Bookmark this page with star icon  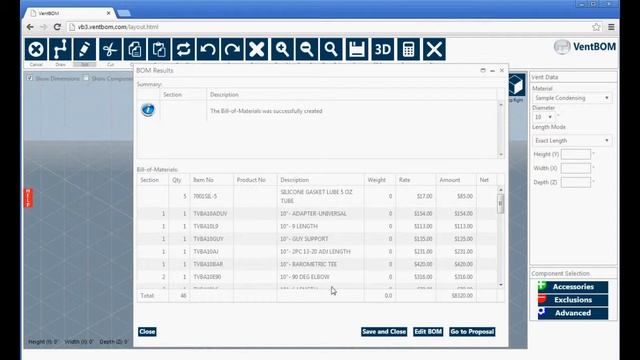596,27
